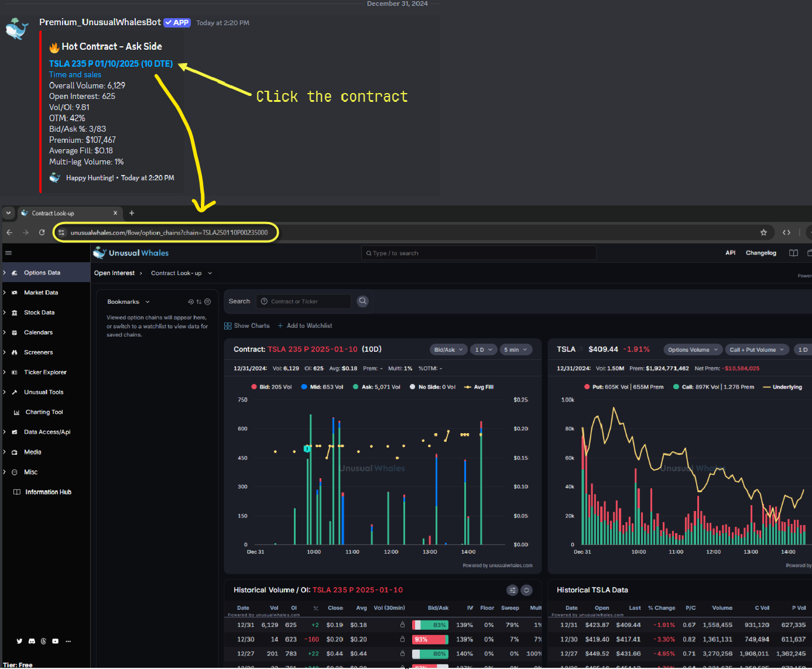Click the bookmarks list view icon
812x669 pixels.
point(207,302)
